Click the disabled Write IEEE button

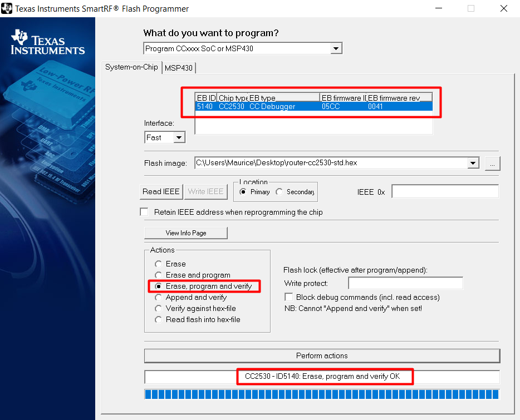click(x=205, y=191)
